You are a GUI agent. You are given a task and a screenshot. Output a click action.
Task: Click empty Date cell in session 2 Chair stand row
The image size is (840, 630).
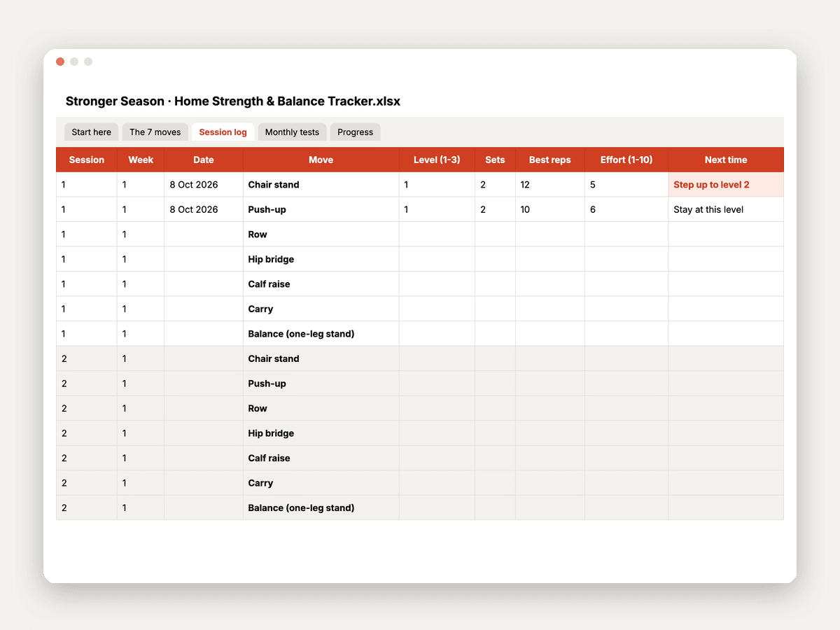tap(204, 358)
